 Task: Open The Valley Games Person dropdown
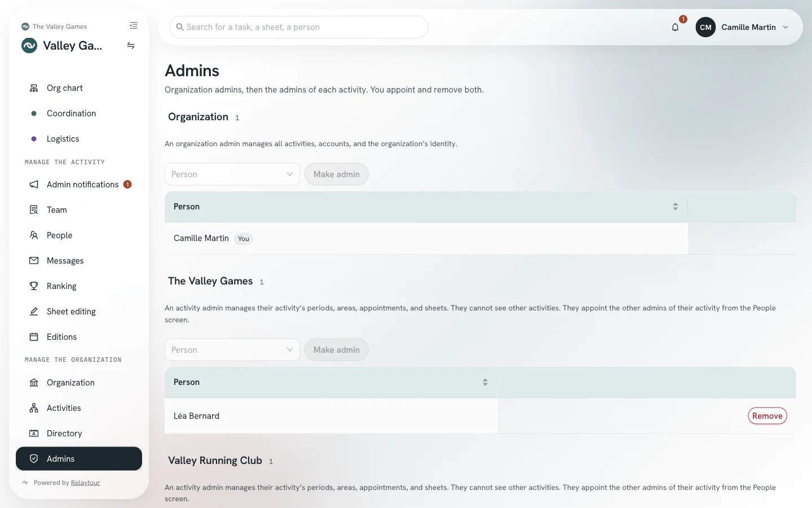[232, 350]
